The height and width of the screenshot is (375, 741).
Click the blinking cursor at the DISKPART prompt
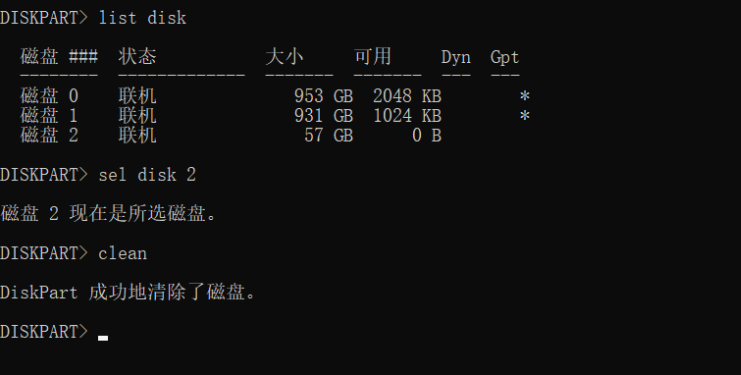tap(103, 338)
